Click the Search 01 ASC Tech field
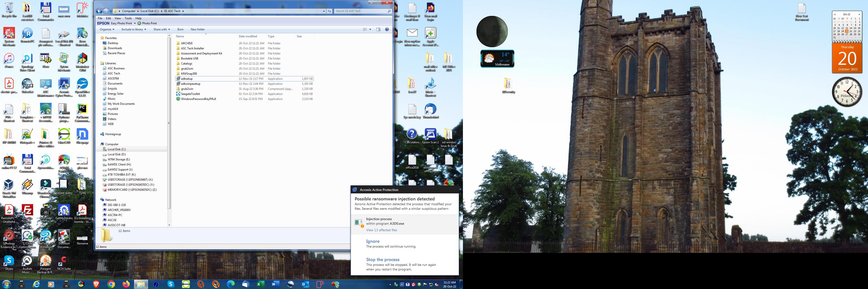The height and width of the screenshot is (289, 868). click(360, 11)
